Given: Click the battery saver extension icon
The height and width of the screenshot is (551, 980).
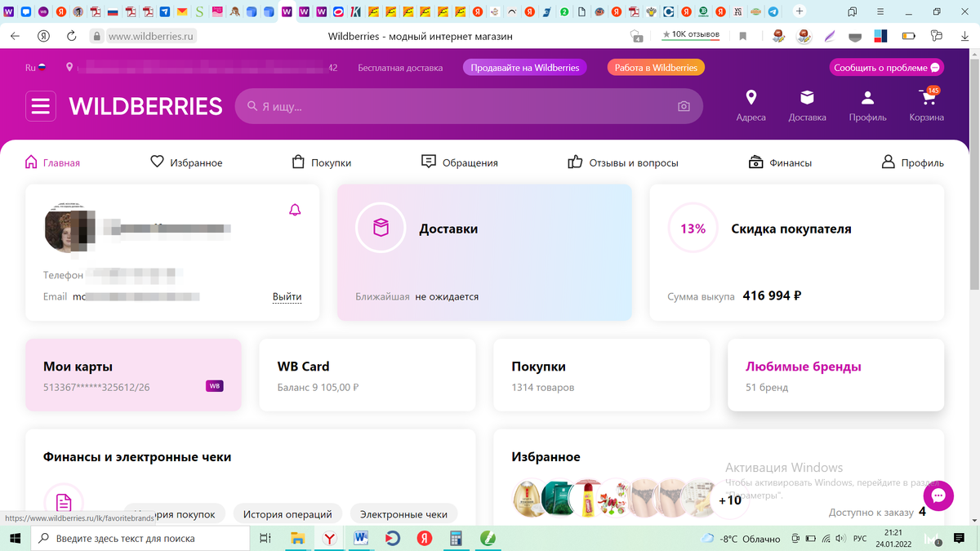Looking at the screenshot, I should 908,36.
